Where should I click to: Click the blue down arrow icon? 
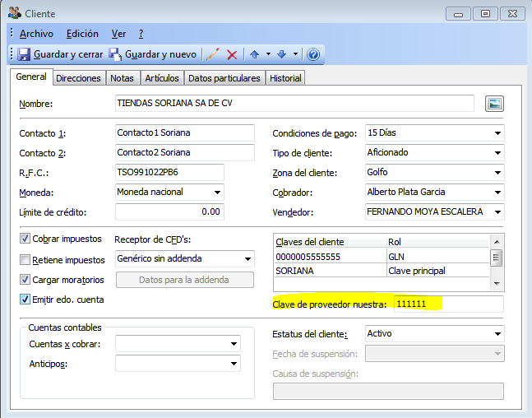tap(281, 54)
